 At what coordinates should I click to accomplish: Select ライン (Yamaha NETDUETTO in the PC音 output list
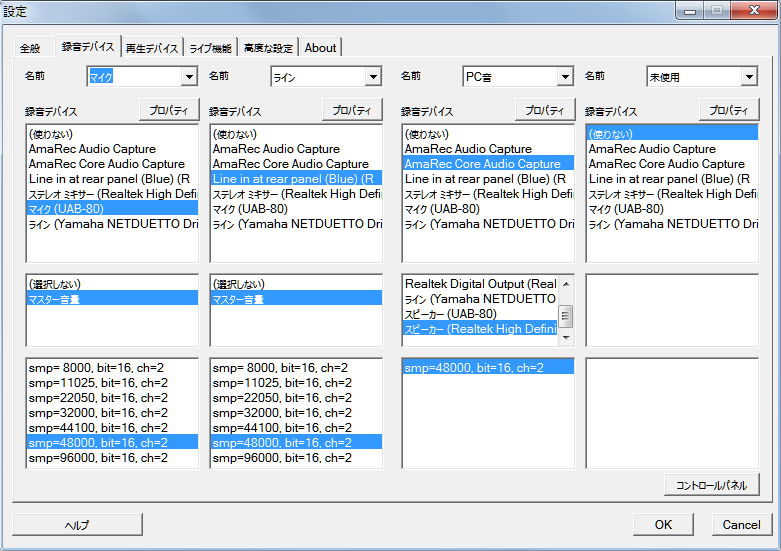tap(480, 299)
